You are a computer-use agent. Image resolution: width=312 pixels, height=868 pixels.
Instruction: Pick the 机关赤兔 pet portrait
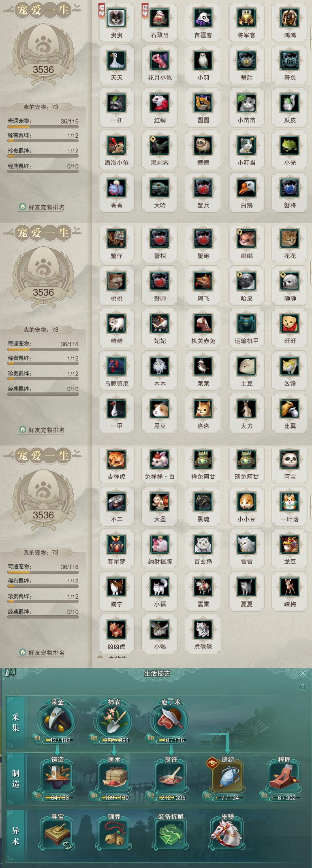203,324
